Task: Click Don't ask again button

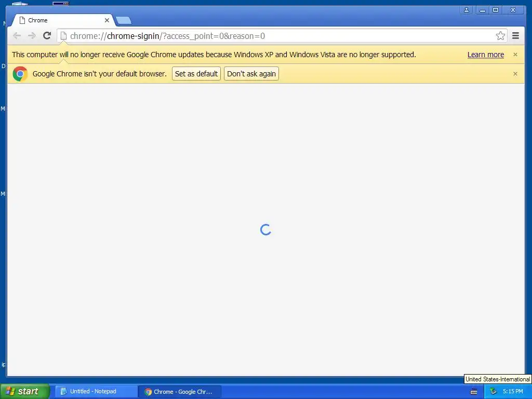Action: 251,74
